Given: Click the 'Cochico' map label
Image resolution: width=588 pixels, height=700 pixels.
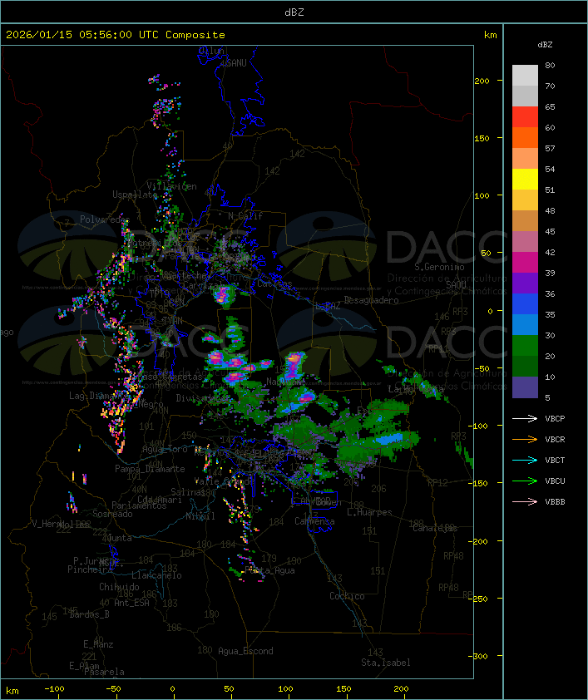Looking at the screenshot, I should point(347,596).
